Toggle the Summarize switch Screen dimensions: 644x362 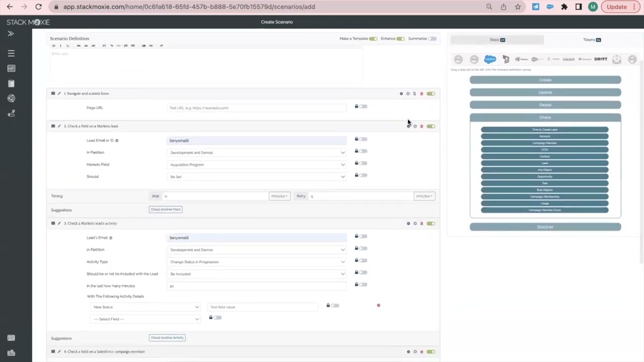pyautogui.click(x=432, y=39)
